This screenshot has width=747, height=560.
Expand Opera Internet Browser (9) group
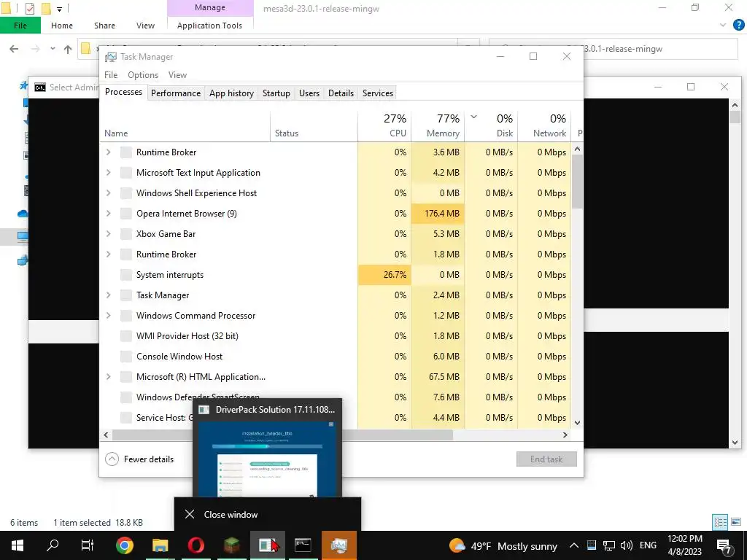click(x=109, y=214)
